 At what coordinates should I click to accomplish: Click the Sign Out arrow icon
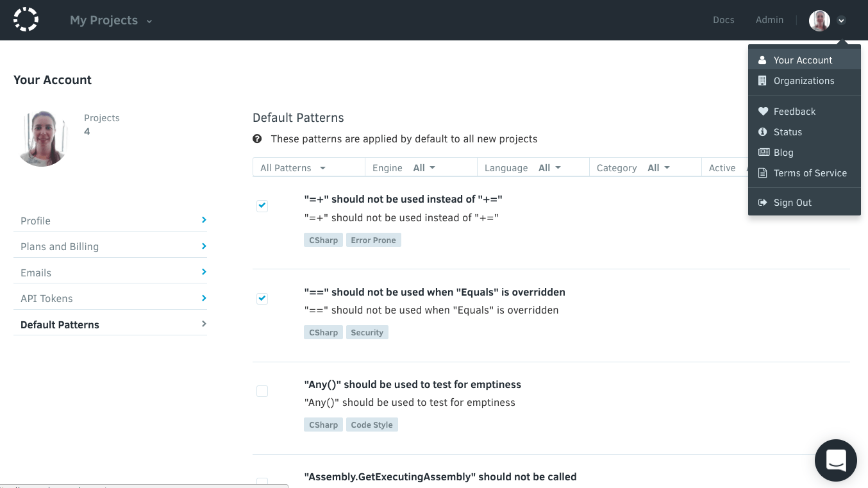762,203
